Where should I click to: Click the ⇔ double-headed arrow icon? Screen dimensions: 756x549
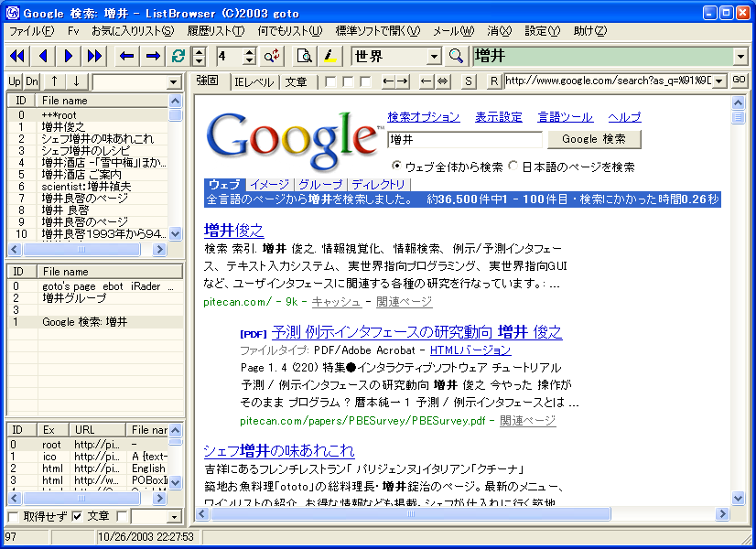pyautogui.click(x=442, y=81)
